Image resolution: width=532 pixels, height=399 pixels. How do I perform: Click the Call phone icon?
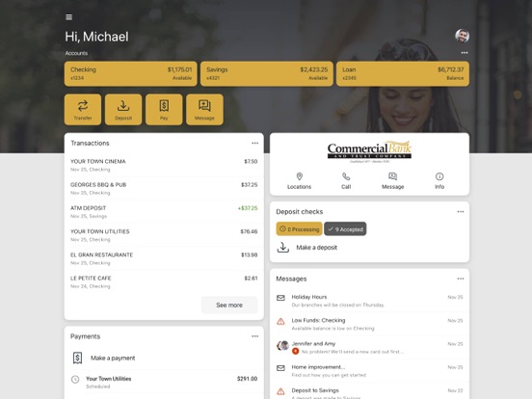pos(346,176)
